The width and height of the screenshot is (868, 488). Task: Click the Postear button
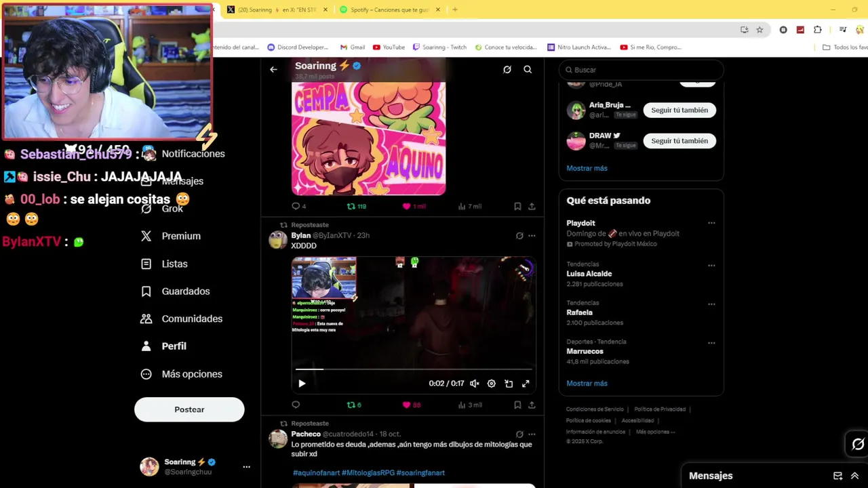[189, 409]
